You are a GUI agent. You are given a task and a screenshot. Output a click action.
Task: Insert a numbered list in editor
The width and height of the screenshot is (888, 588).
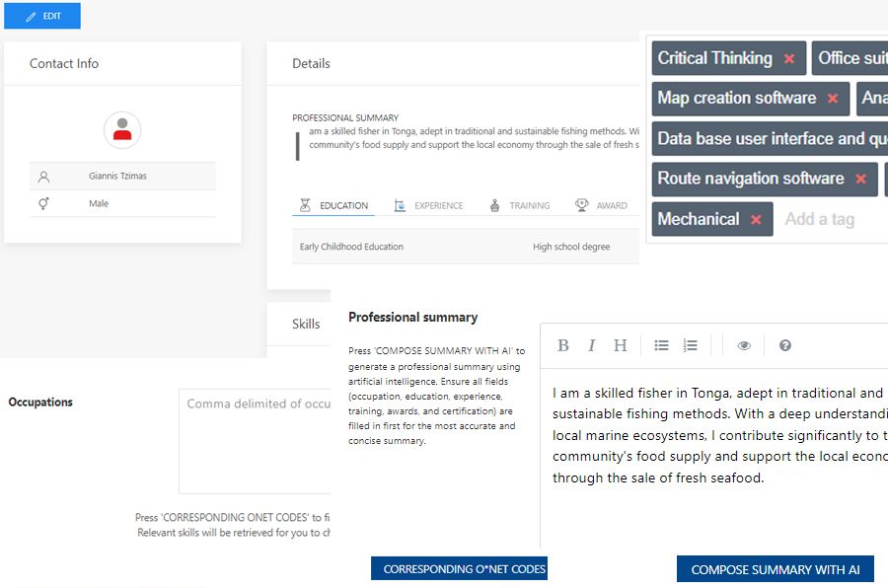point(690,345)
